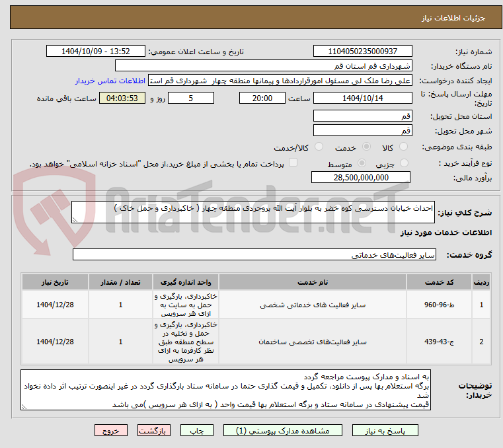
Task: Open مشاهده مدارک پیوستی (1) button
Action: point(283,430)
